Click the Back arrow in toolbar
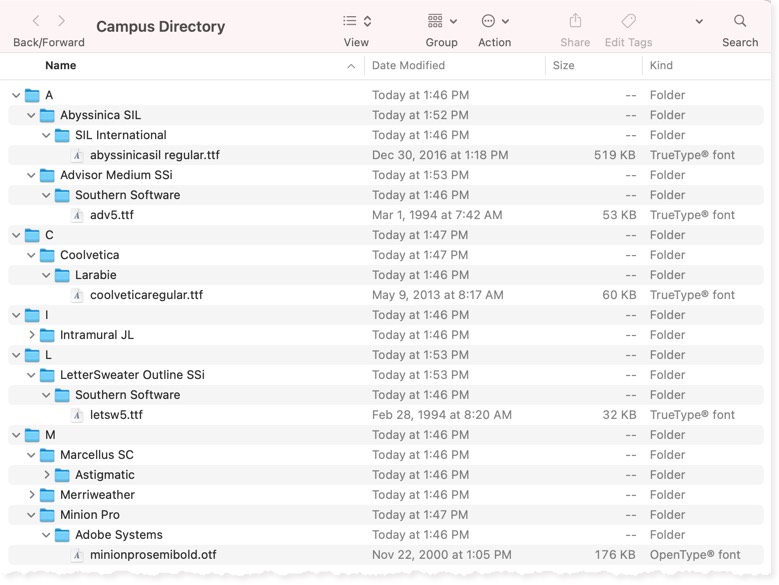 [x=36, y=21]
